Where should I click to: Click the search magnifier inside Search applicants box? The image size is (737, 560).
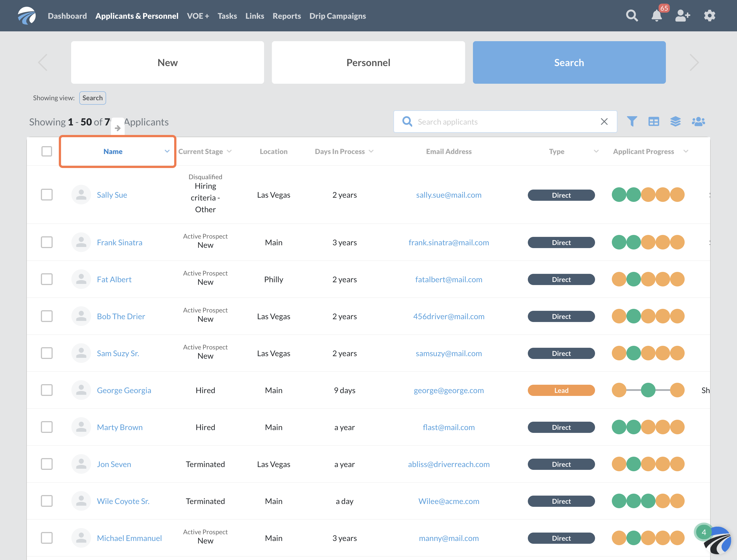407,121
